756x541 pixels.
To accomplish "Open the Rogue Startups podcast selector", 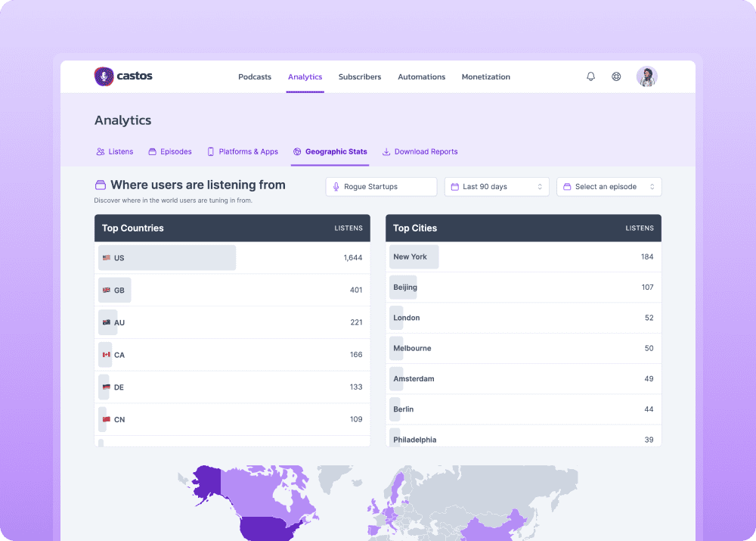I will 381,187.
